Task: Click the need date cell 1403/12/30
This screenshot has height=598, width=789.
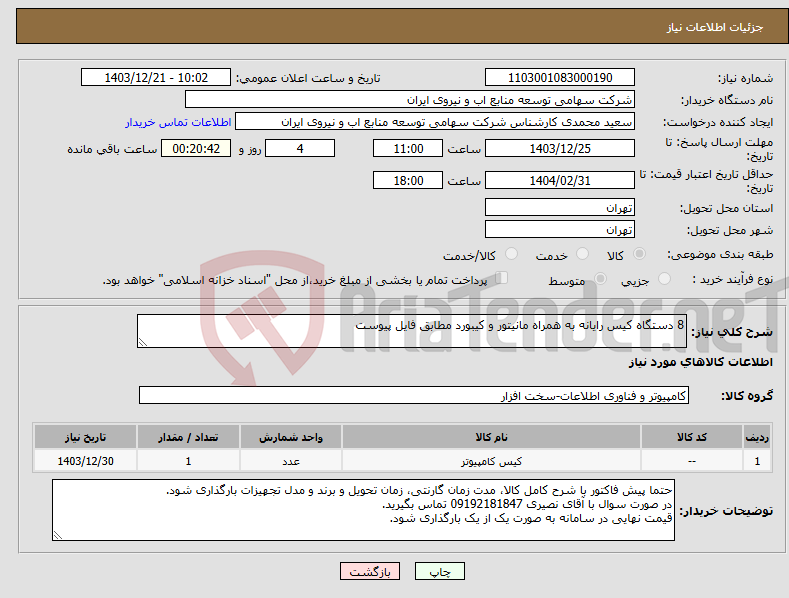Action: (x=85, y=461)
